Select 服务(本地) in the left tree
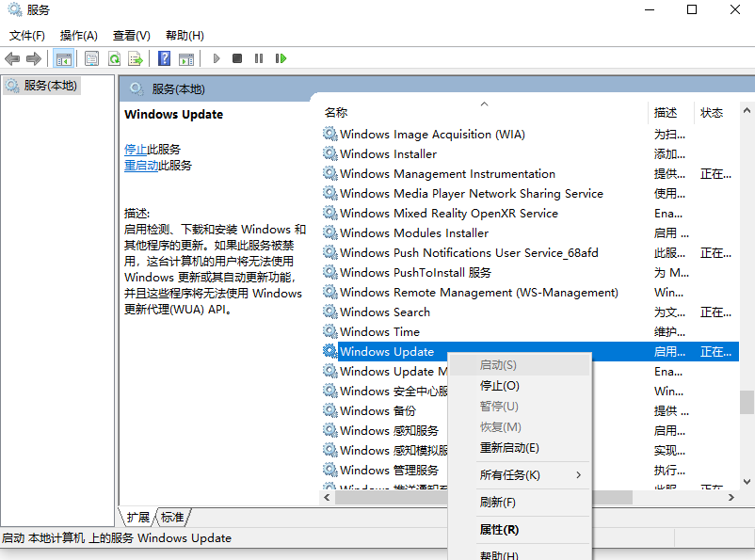 coord(50,86)
